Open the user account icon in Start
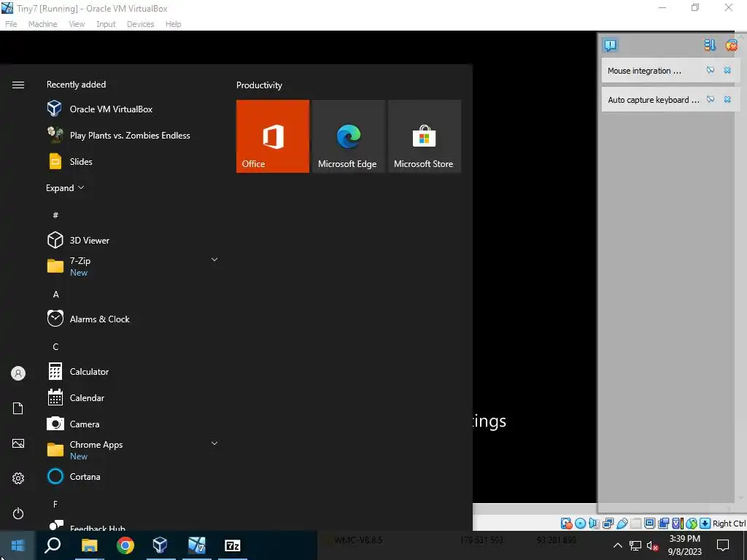Viewport: 747px width, 560px height. point(18,373)
